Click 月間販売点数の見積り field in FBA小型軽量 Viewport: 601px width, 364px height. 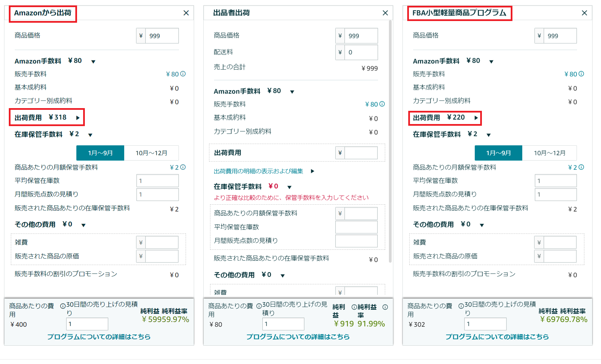coord(556,194)
